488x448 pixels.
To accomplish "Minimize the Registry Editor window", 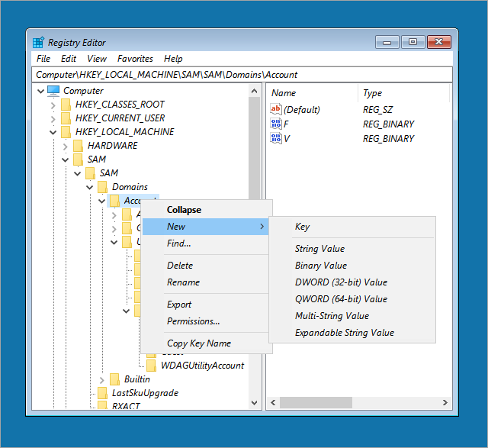I will coord(387,42).
